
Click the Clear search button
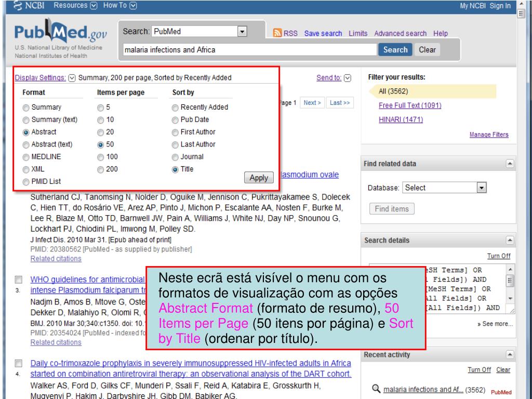click(427, 49)
